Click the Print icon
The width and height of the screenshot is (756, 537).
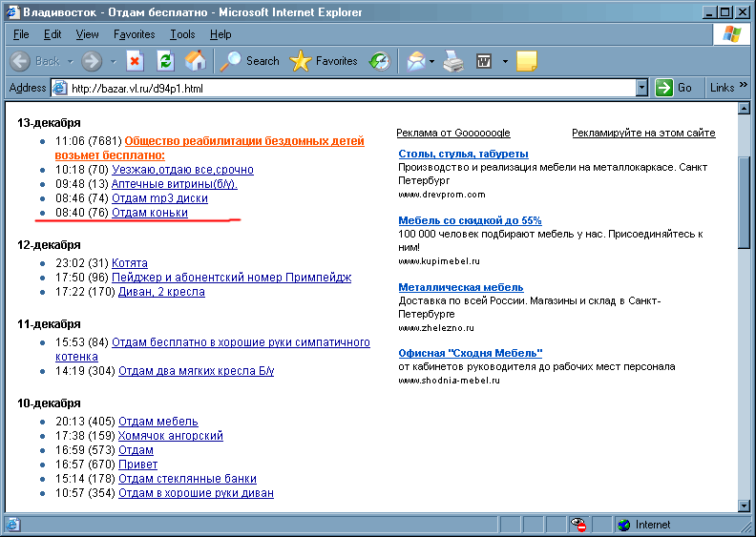point(454,61)
